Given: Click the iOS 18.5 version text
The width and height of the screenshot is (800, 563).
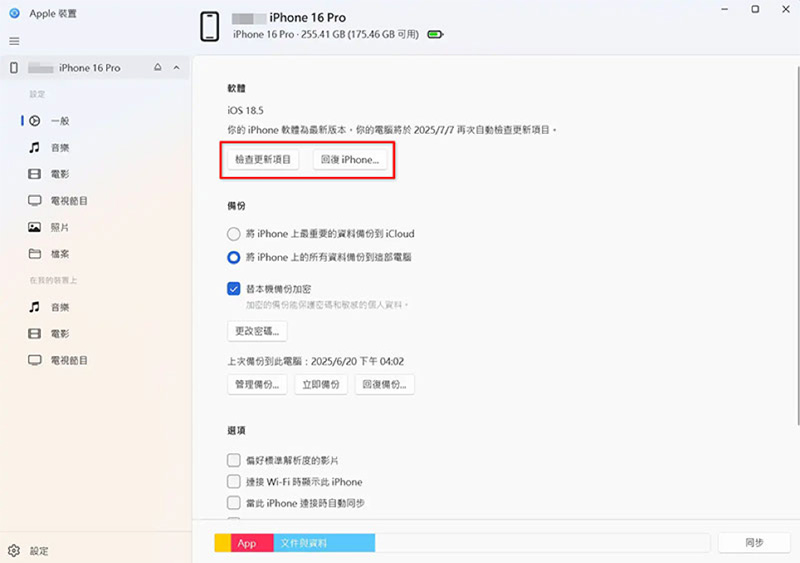Looking at the screenshot, I should [x=245, y=110].
